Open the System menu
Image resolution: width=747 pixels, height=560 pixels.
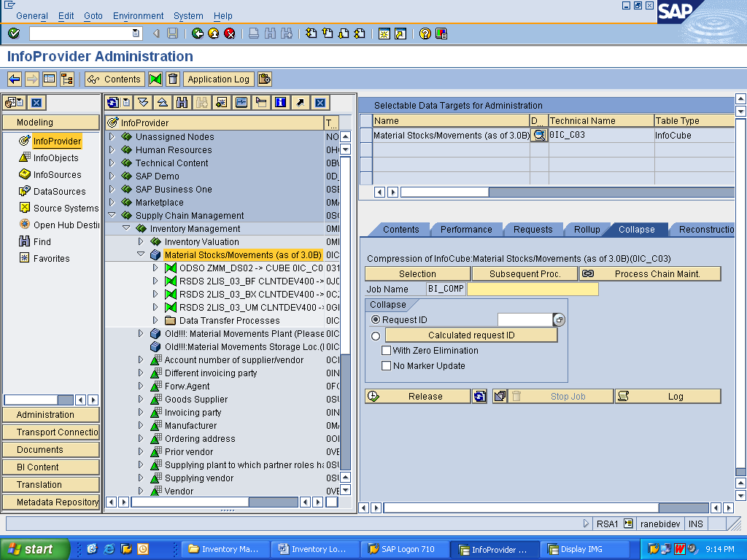coord(188,16)
